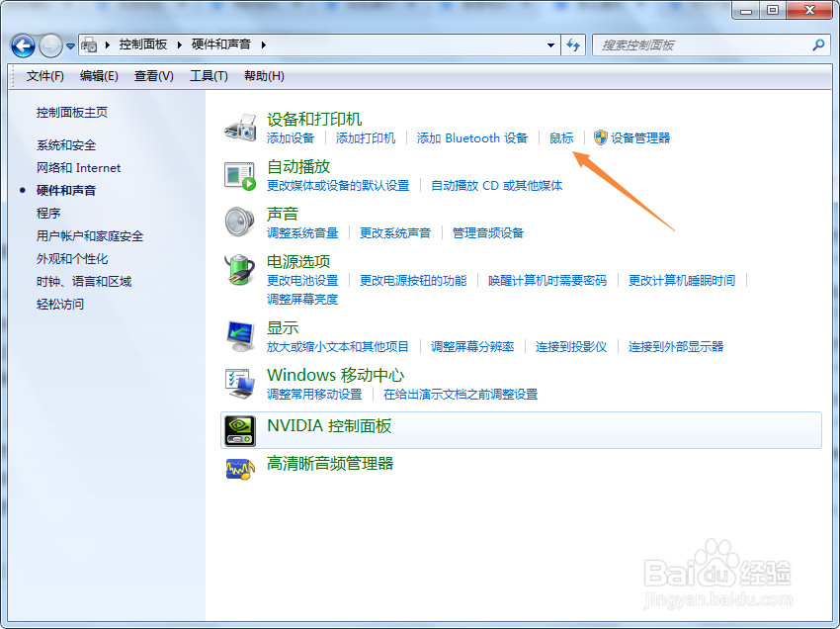
Task: Click the forward navigation arrow
Action: point(50,45)
